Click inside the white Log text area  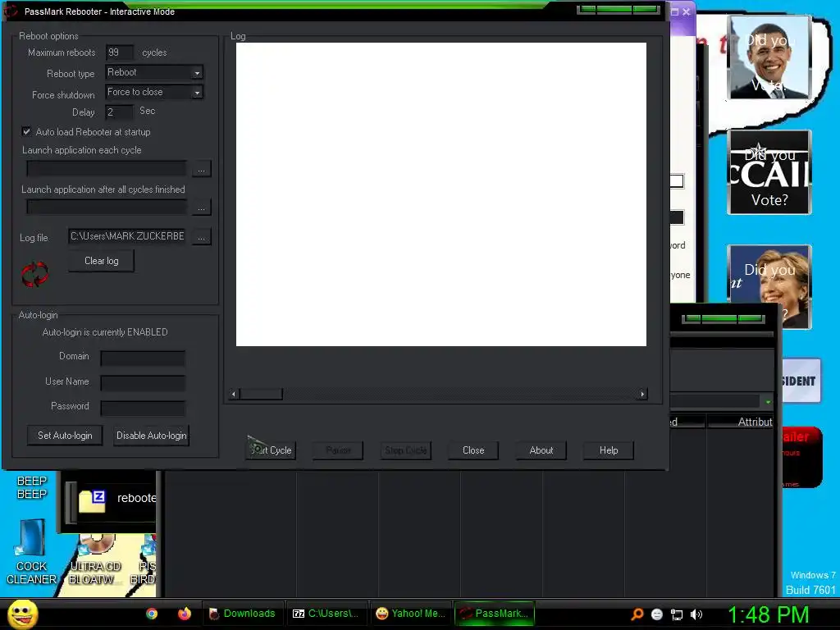[441, 194]
